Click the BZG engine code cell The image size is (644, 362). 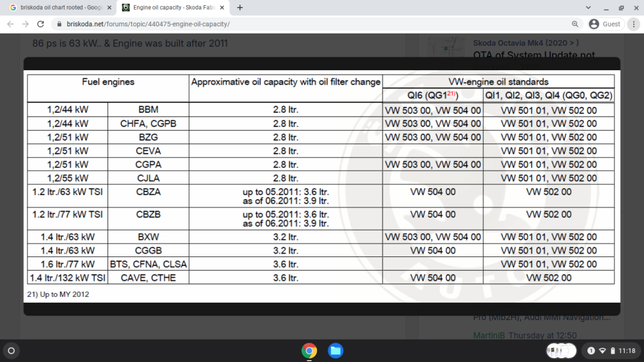click(148, 137)
